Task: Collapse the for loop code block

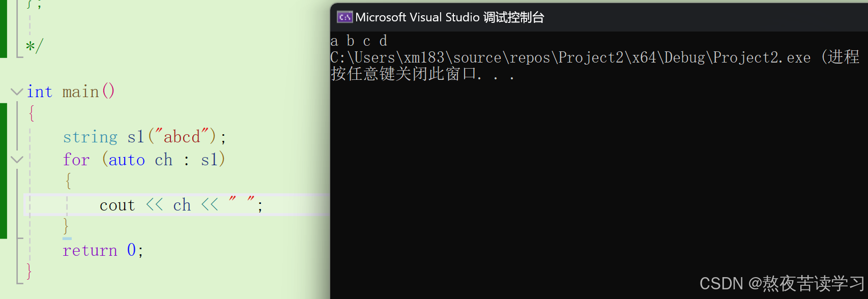Action: (17, 160)
